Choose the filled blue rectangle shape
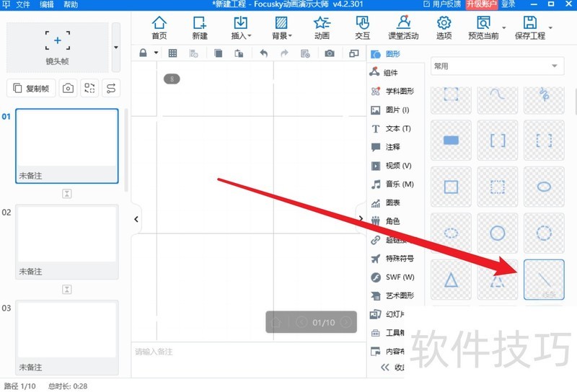This screenshot has height=392, width=577. [x=451, y=140]
